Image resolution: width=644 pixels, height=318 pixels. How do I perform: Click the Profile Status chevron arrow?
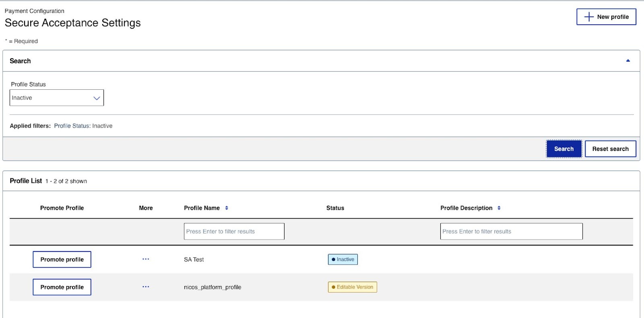[97, 98]
